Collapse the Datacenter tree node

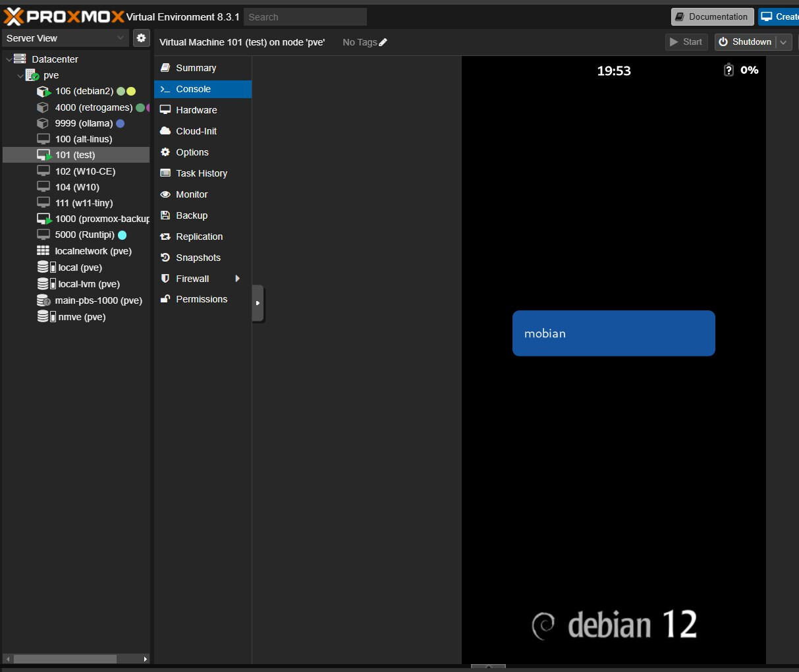coord(9,59)
